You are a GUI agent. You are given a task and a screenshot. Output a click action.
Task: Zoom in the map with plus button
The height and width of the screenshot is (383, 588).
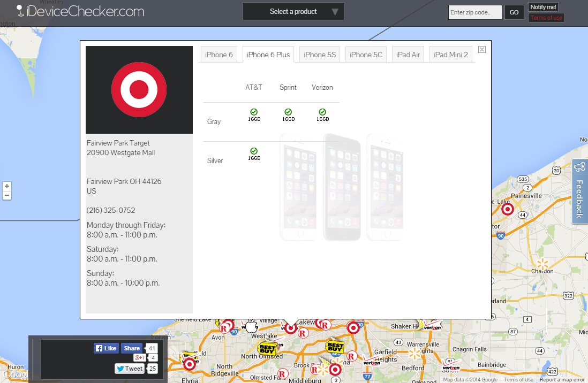click(7, 186)
